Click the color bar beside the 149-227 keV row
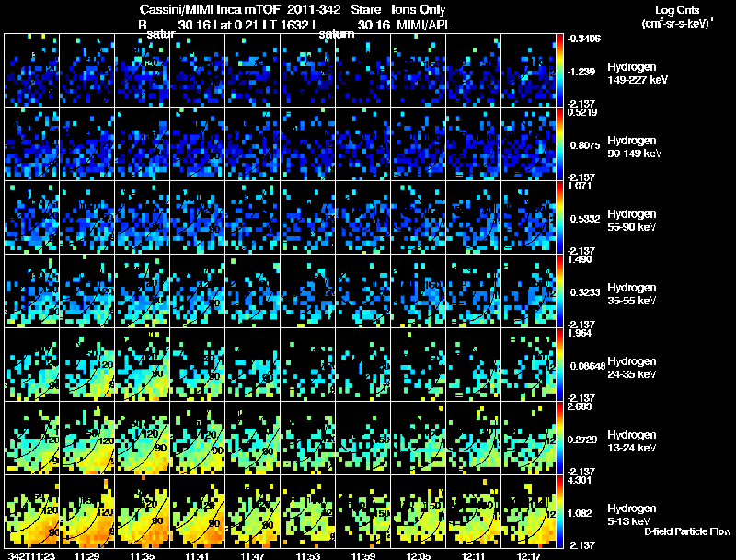 (x=559, y=71)
